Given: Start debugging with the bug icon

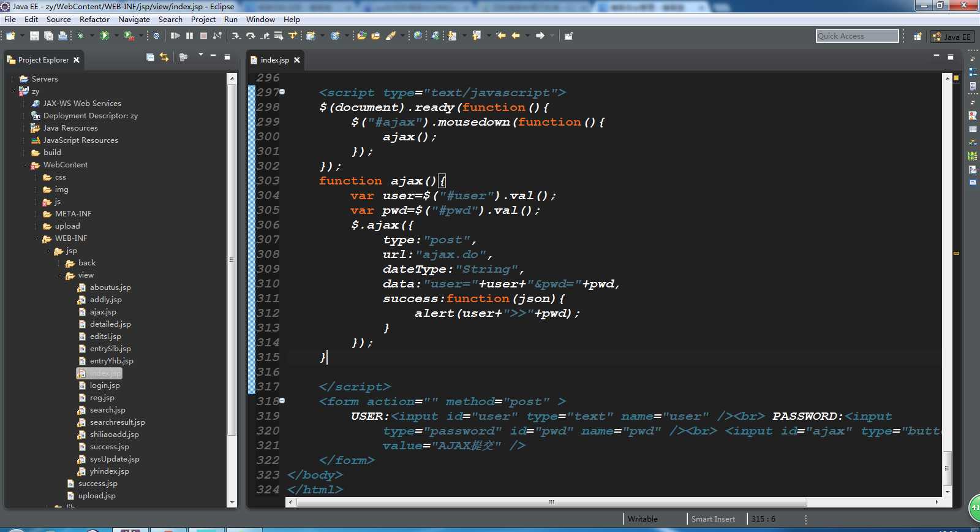Looking at the screenshot, I should click(80, 36).
